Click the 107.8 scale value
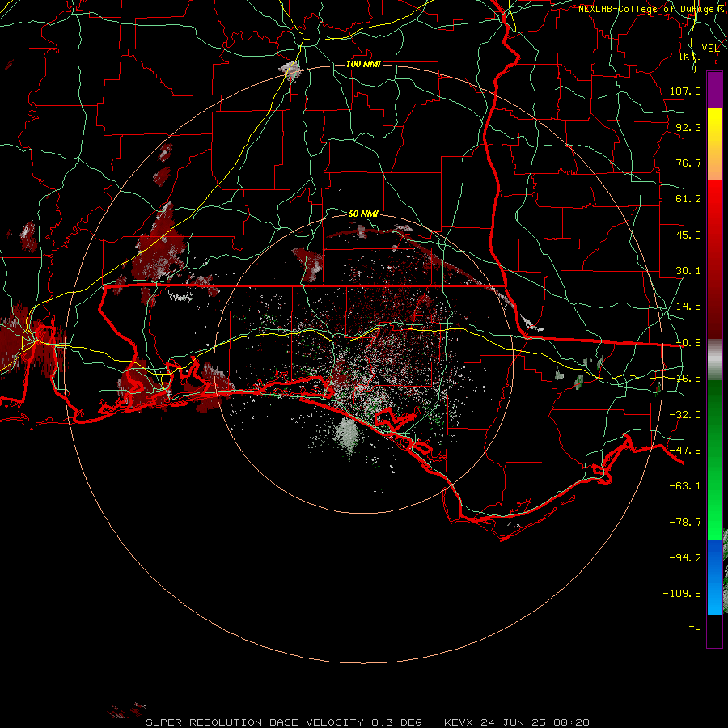Viewport: 728px width, 728px height. (x=685, y=91)
